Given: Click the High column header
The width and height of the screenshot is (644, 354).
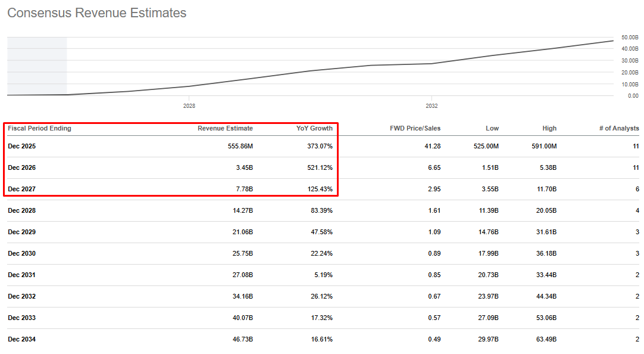Looking at the screenshot, I should coord(549,128).
